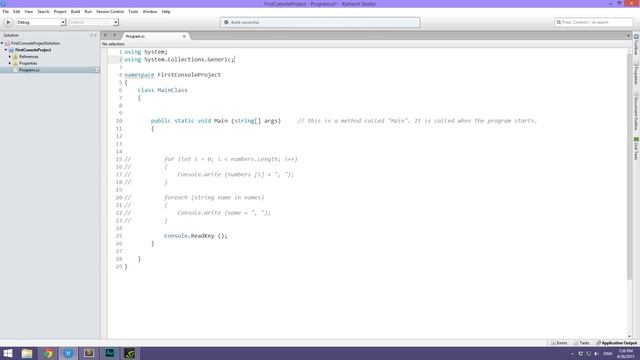Open the Window menu
Viewport: 640px width, 360px height.
tap(150, 12)
